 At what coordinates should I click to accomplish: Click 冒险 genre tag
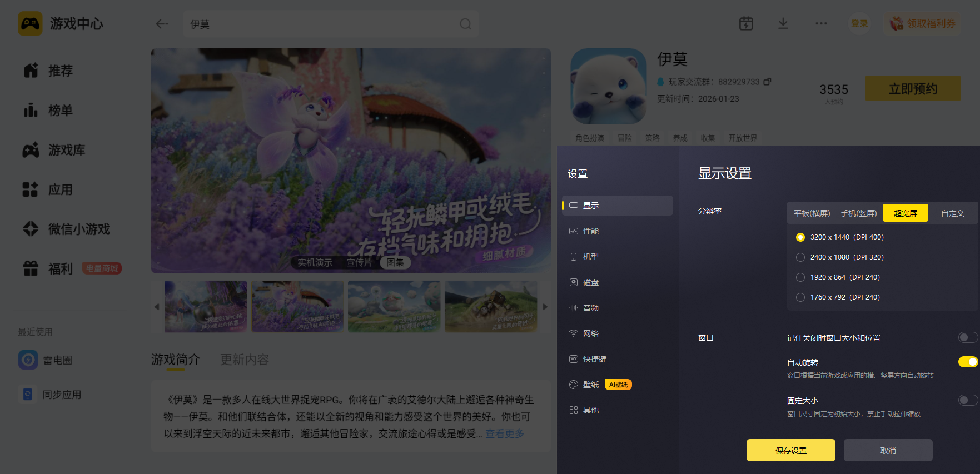[624, 138]
